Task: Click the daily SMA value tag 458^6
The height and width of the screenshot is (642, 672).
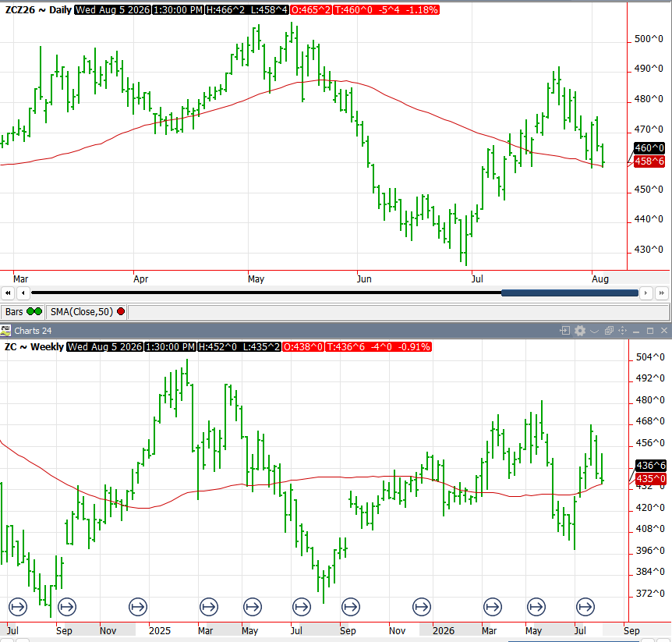Action: click(649, 161)
